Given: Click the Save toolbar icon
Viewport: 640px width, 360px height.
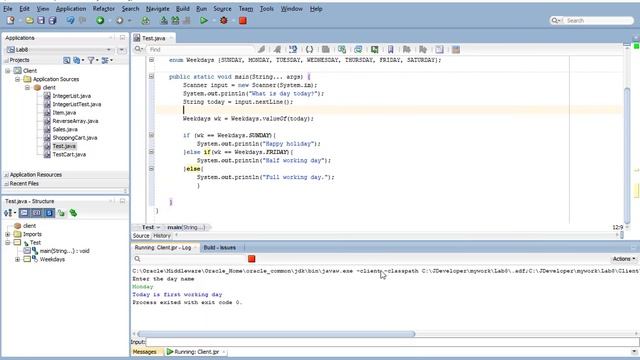Looking at the screenshot, I should point(41,20).
